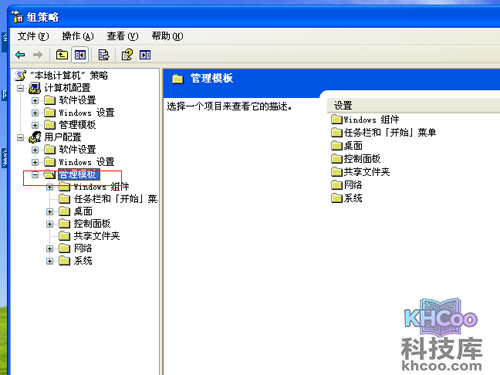
Task: Select 管理模板 under 计算机配置 in tree
Action: [x=77, y=125]
